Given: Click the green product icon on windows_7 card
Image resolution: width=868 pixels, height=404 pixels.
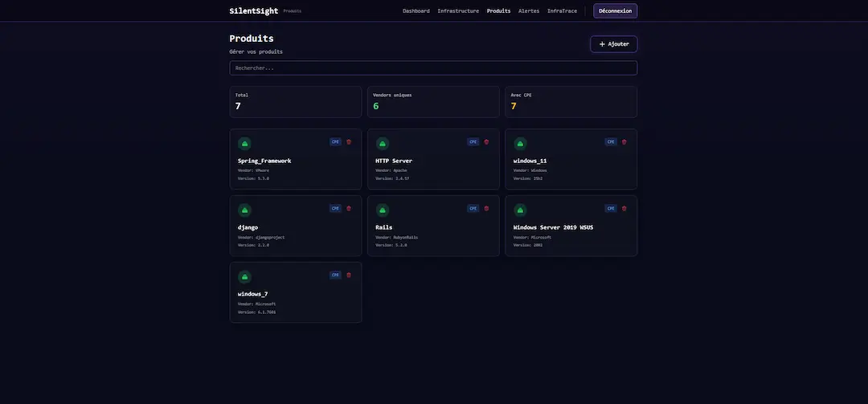Looking at the screenshot, I should click(x=244, y=277).
